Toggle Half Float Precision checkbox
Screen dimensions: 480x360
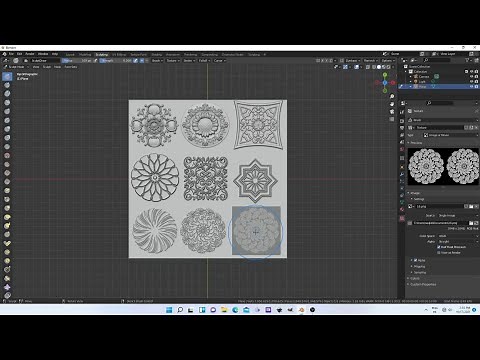tap(439, 247)
